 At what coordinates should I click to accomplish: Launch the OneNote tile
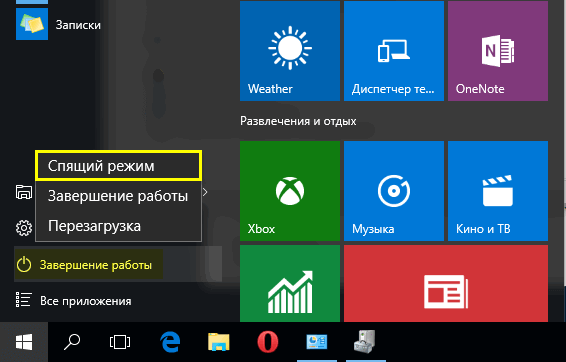498,51
